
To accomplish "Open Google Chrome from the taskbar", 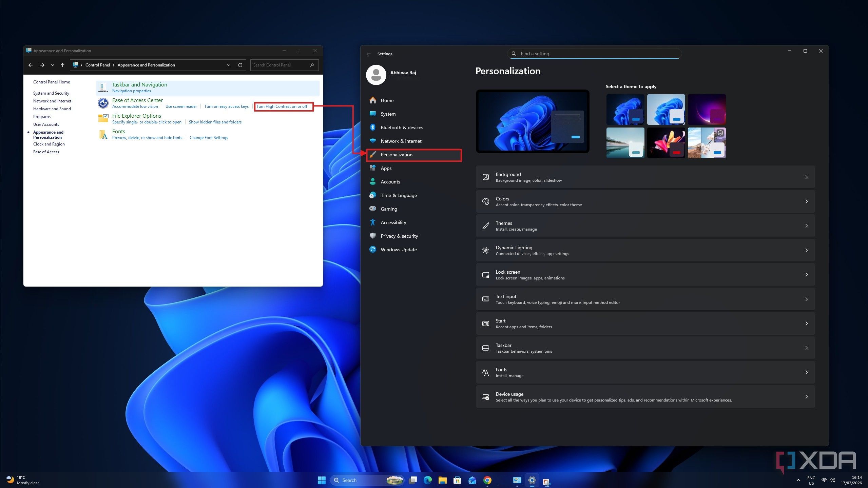I will click(487, 480).
